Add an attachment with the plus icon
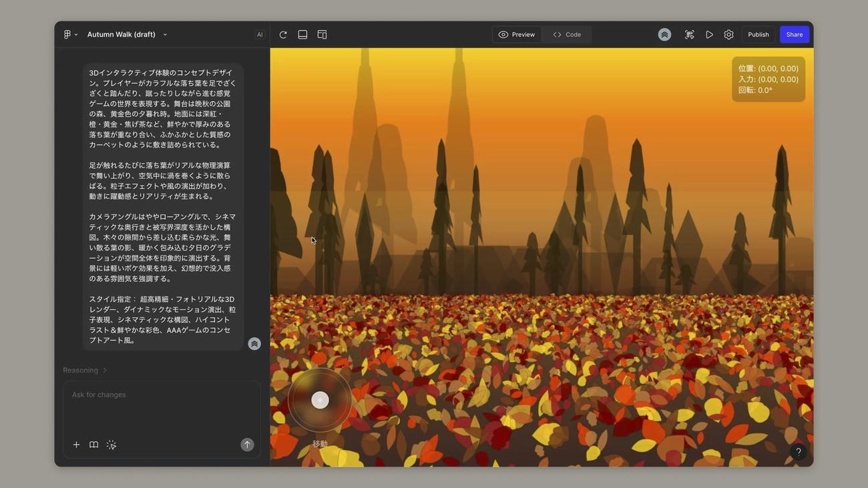This screenshot has height=488, width=868. click(x=76, y=445)
